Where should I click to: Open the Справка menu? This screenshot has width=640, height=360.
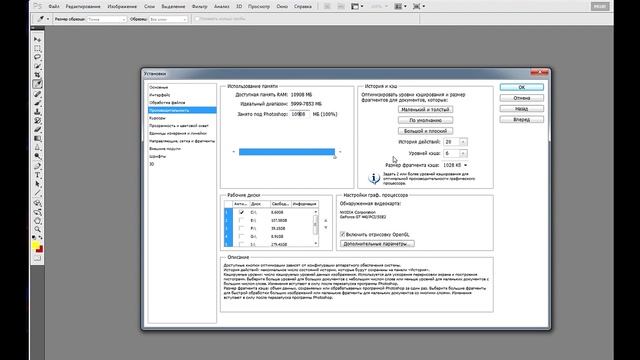point(303,7)
